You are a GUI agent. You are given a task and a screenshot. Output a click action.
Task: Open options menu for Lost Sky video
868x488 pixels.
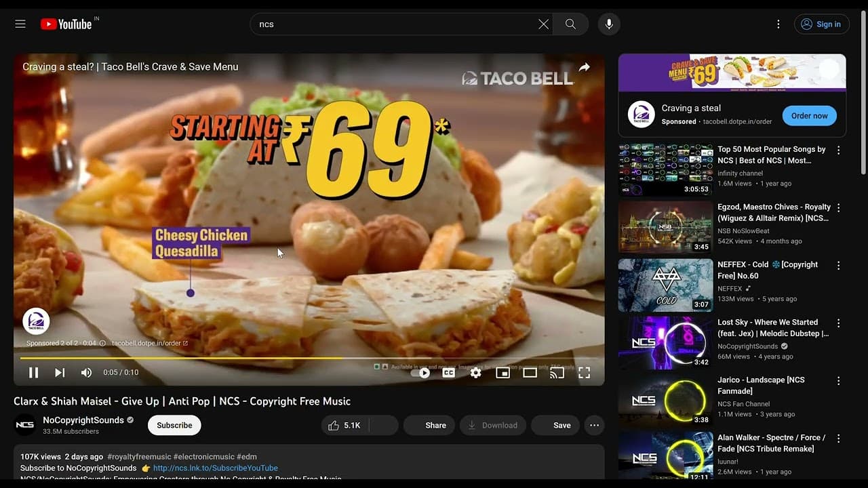pyautogui.click(x=838, y=323)
